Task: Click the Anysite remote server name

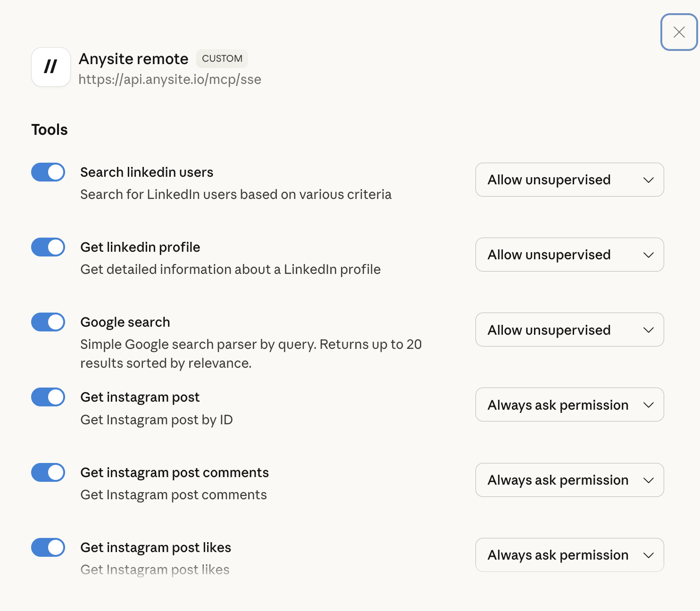Action: point(133,58)
